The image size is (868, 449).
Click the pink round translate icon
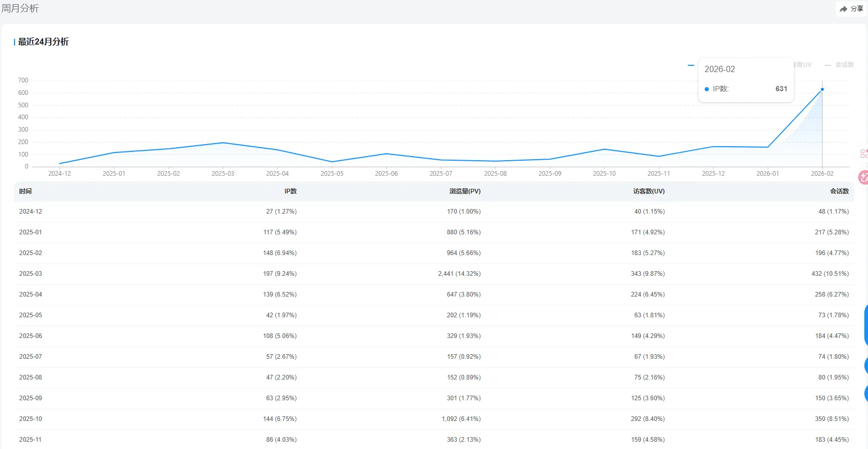pyautogui.click(x=863, y=178)
